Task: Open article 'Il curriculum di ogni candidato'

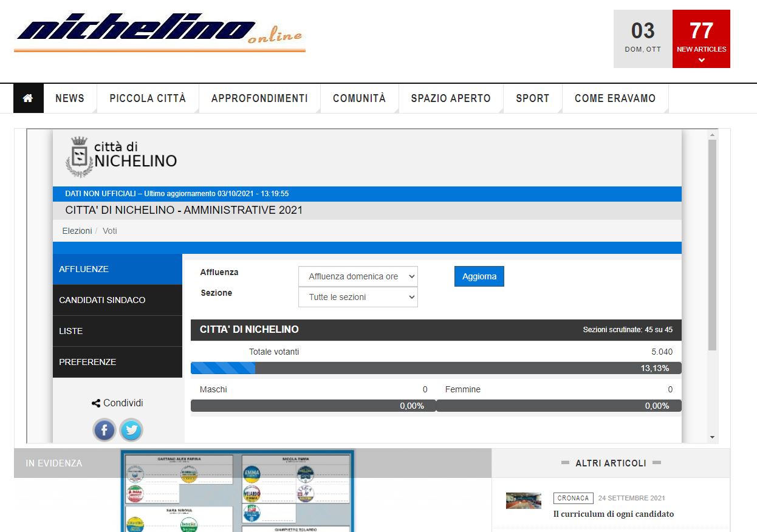Action: [613, 514]
